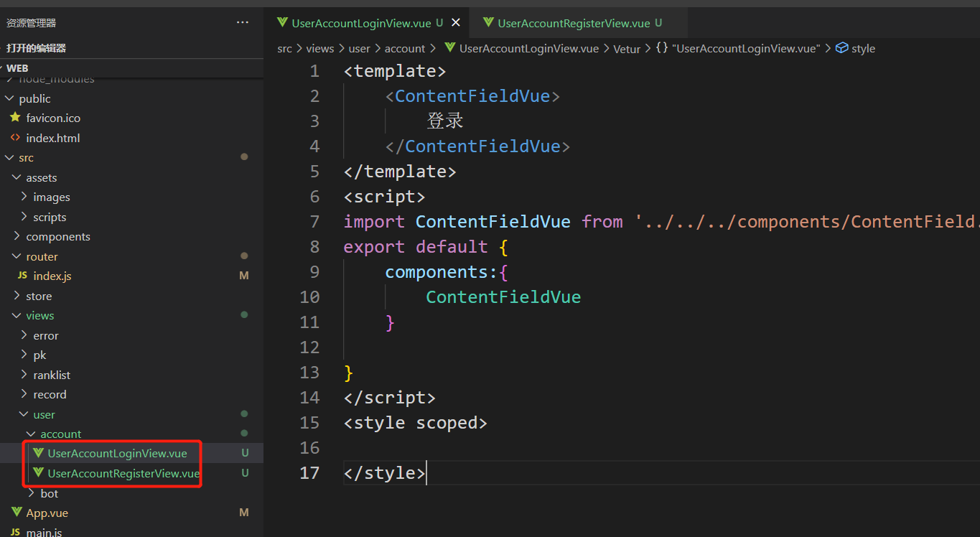
Task: Open main.js in the explorer
Action: point(44,533)
